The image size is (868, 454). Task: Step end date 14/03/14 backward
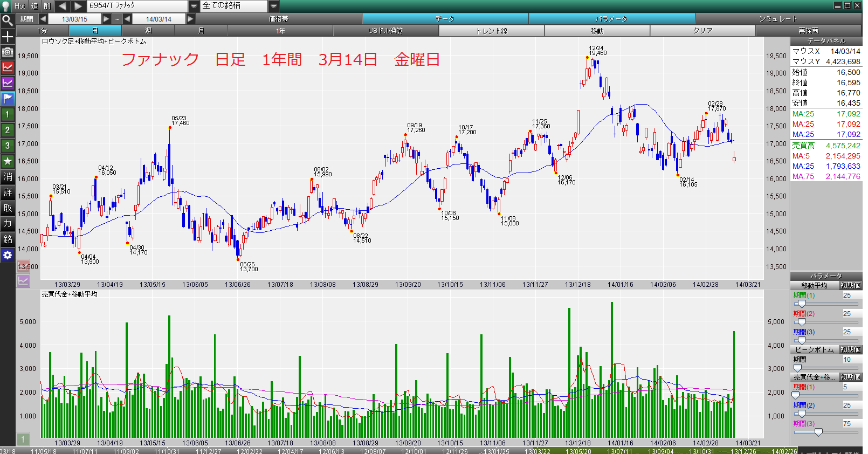pos(127,19)
